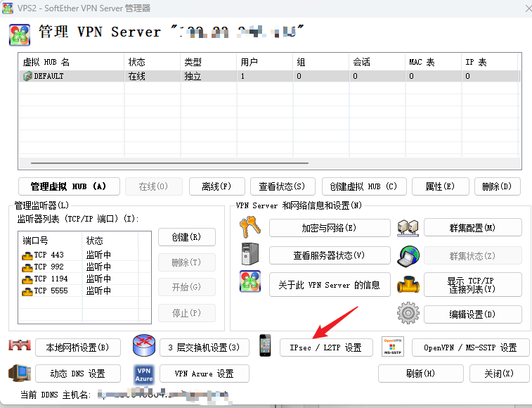Sort hubs by 虚拟 HUB 名 column header

pos(71,62)
